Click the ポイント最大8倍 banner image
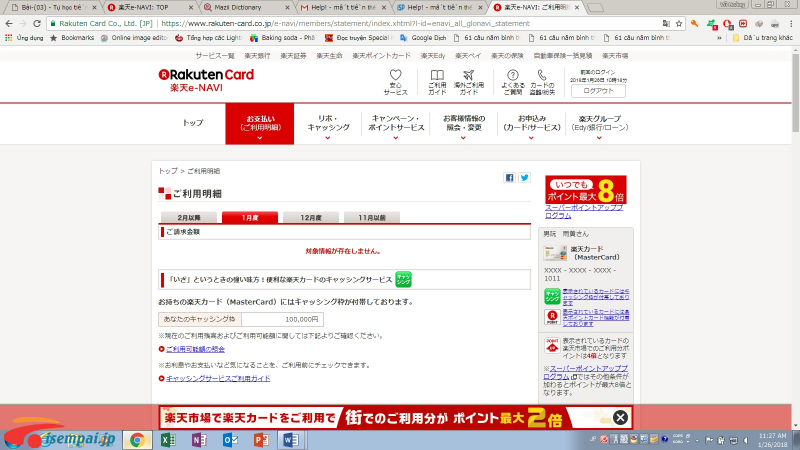The width and height of the screenshot is (800, 450). point(586,190)
